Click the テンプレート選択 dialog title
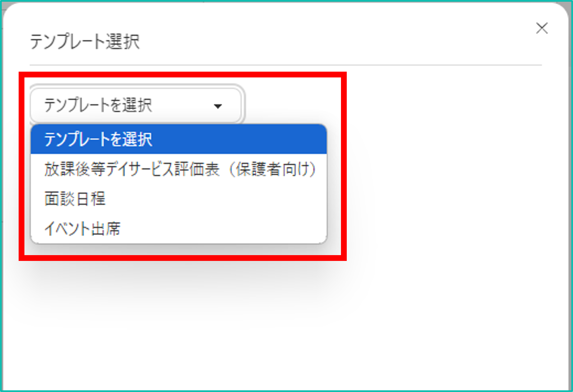573x392 pixels. pyautogui.click(x=85, y=41)
